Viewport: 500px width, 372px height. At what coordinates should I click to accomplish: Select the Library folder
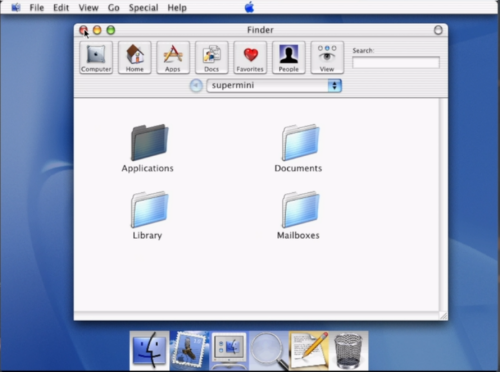point(148,215)
